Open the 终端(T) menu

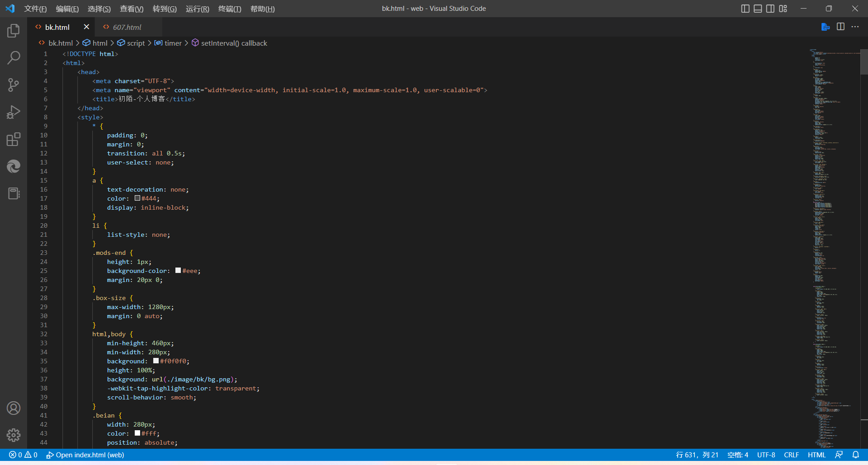click(x=230, y=9)
